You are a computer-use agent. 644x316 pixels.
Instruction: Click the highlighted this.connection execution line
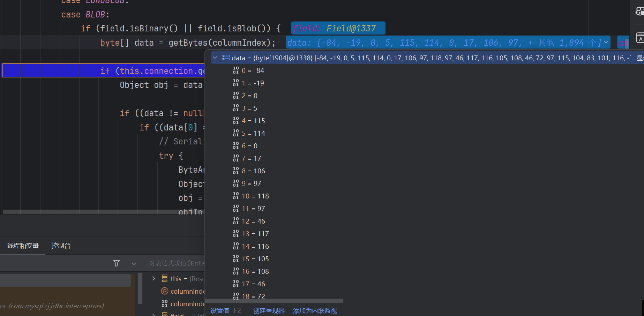[104, 70]
